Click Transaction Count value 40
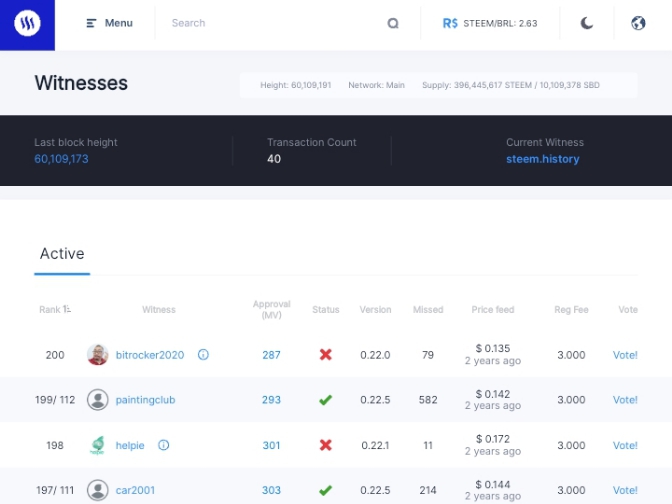Screen dimensions: 672x504 pyautogui.click(x=274, y=159)
